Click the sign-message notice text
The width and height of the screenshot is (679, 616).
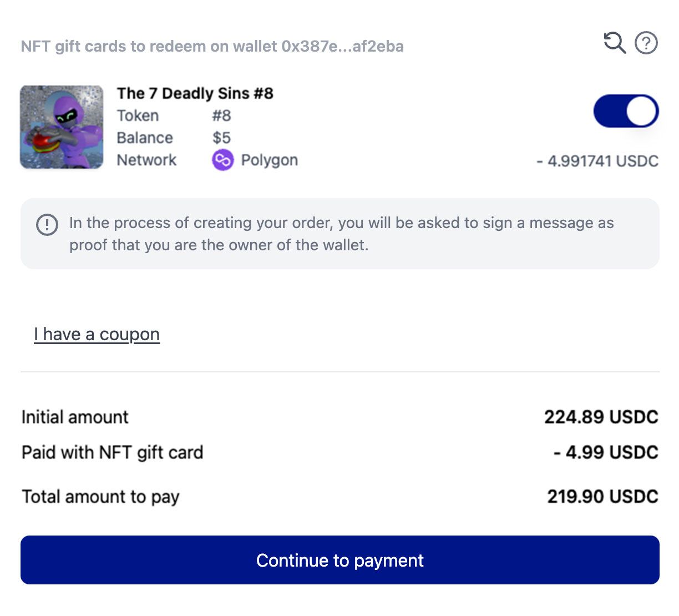[x=341, y=234]
